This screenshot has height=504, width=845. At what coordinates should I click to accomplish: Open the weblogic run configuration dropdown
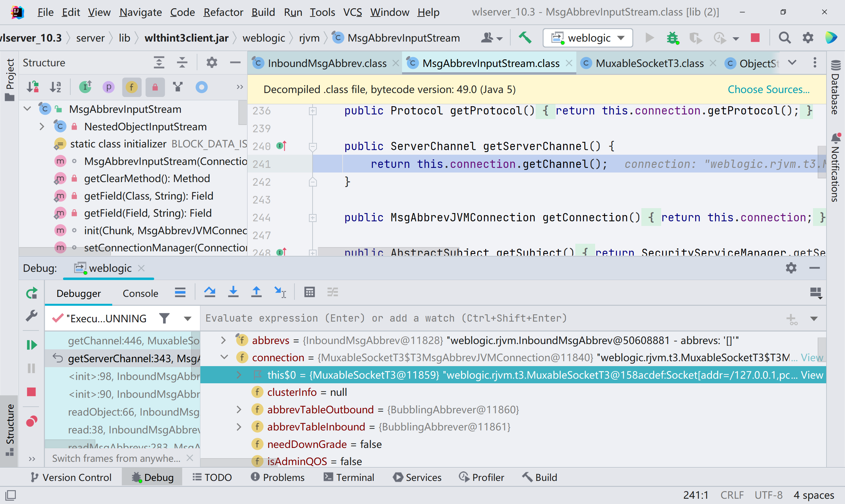pos(588,38)
